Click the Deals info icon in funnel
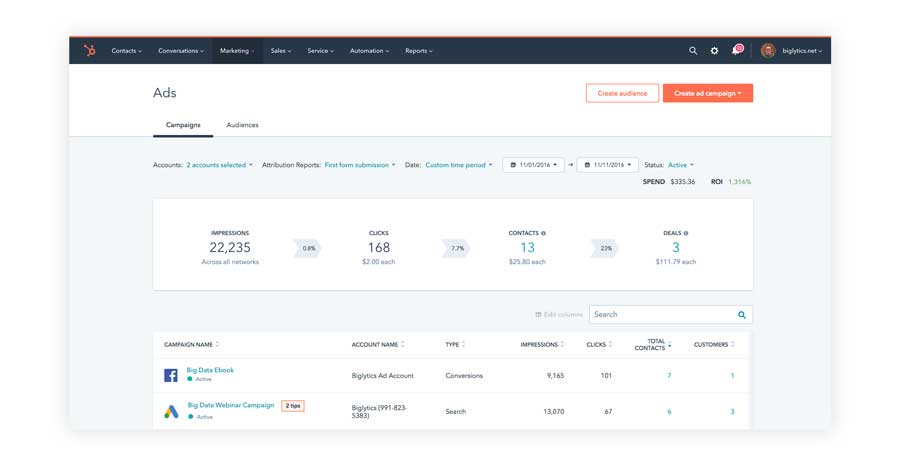The image size is (900, 465). click(x=686, y=233)
